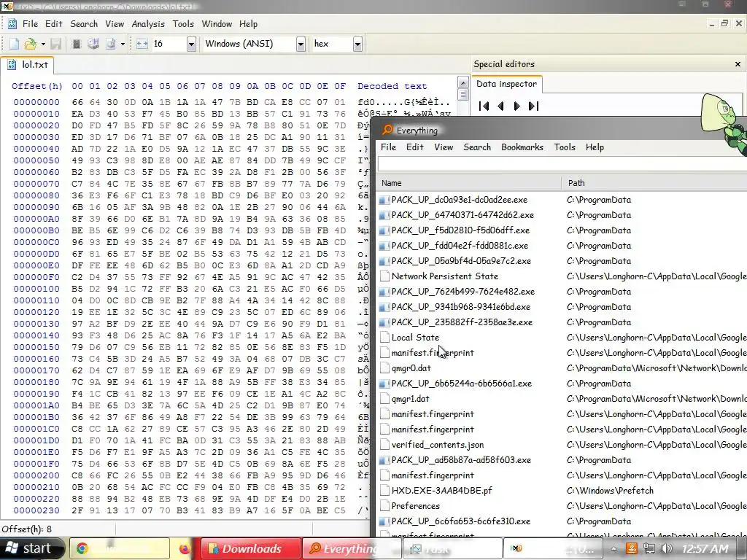Select qmgr1.dat in results list
The height and width of the screenshot is (560, 747).
410,399
